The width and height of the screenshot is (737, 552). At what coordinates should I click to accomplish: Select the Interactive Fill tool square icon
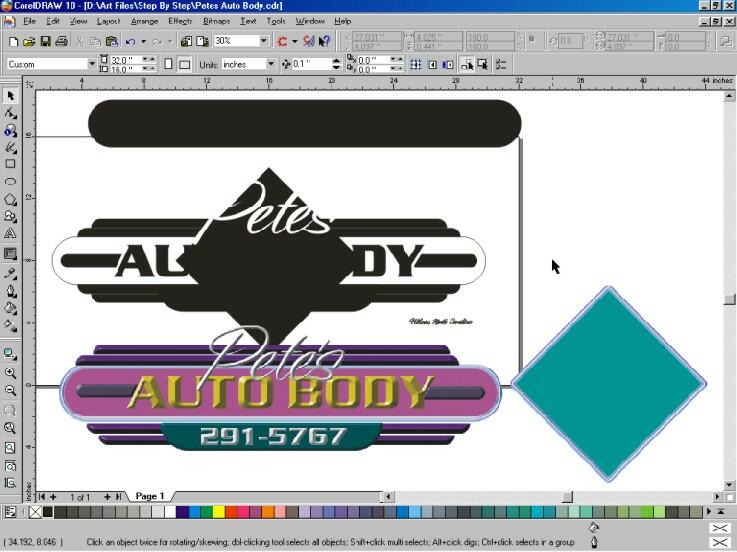tap(10, 254)
